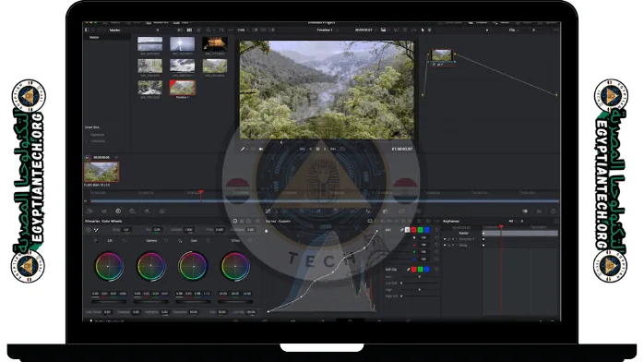Open the Clip mode dropdown above nodes
The image size is (644, 362).
click(x=513, y=30)
